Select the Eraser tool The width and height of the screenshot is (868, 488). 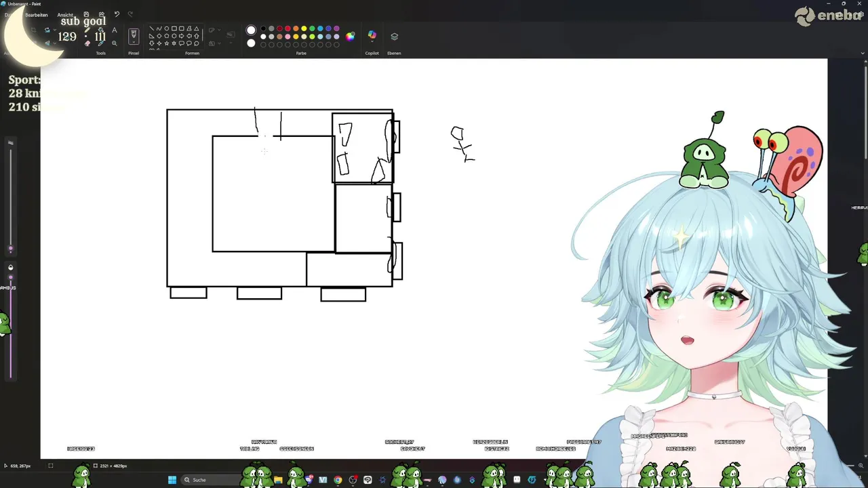point(87,43)
